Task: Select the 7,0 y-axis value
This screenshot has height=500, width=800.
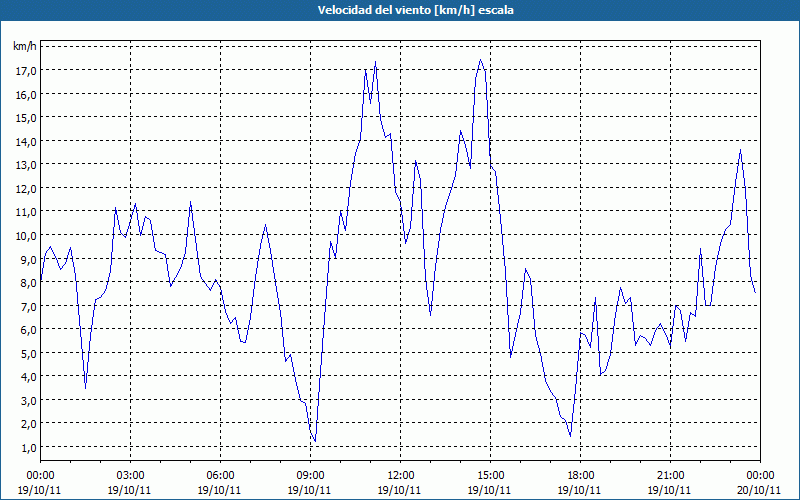Action: [x=28, y=306]
